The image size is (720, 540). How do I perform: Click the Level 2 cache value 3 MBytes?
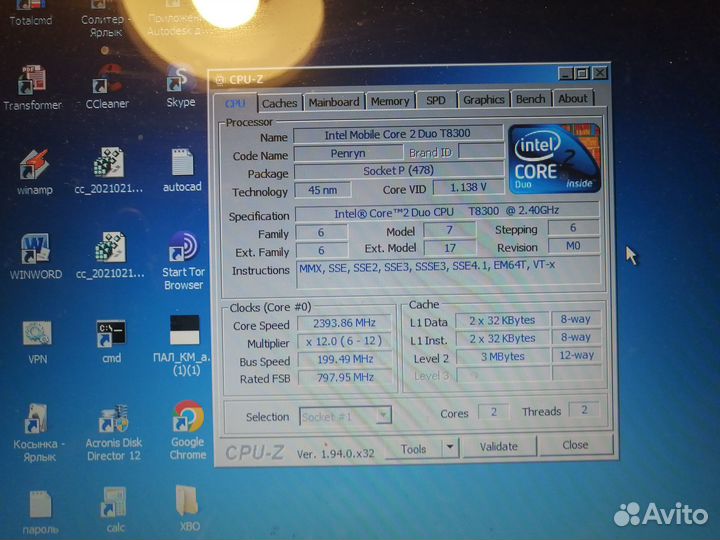[x=502, y=356]
